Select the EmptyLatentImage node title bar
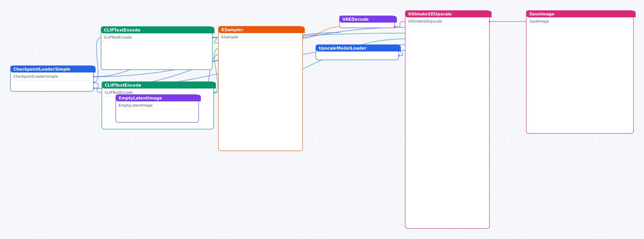The image size is (644, 239). [158, 98]
